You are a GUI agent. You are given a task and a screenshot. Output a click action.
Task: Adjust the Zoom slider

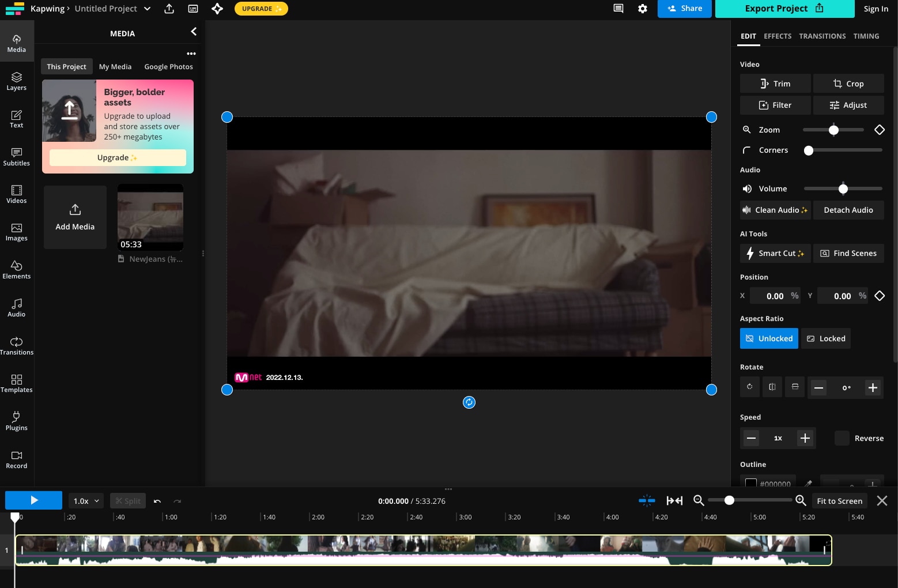[x=833, y=130]
